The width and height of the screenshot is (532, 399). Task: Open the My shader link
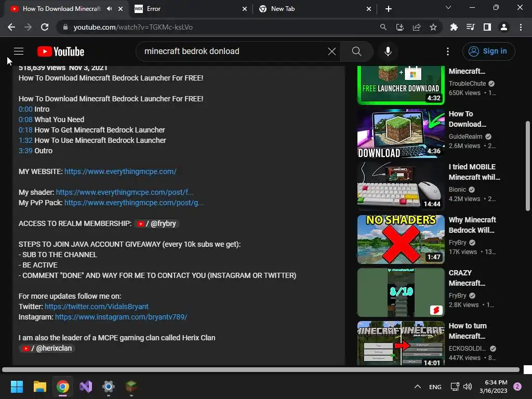tap(125, 192)
